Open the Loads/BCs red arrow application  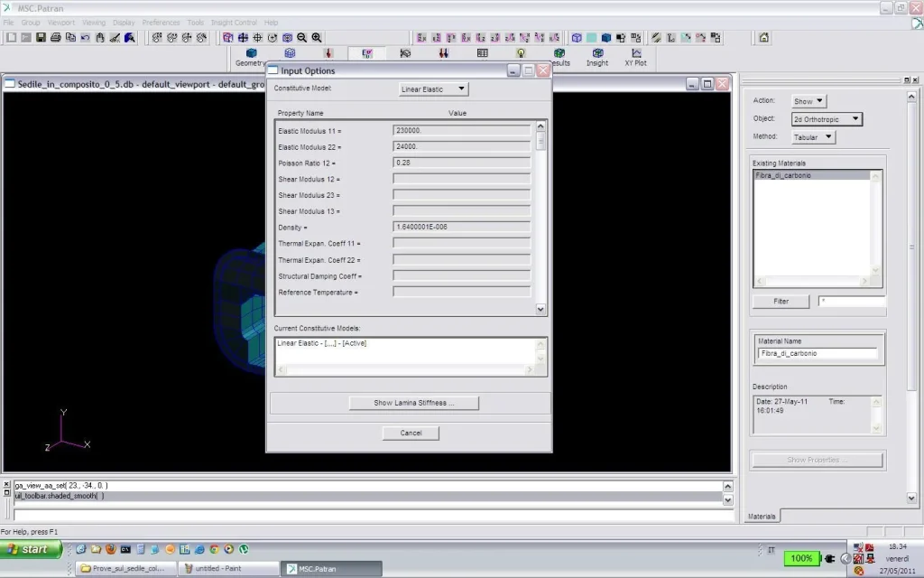pyautogui.click(x=328, y=53)
